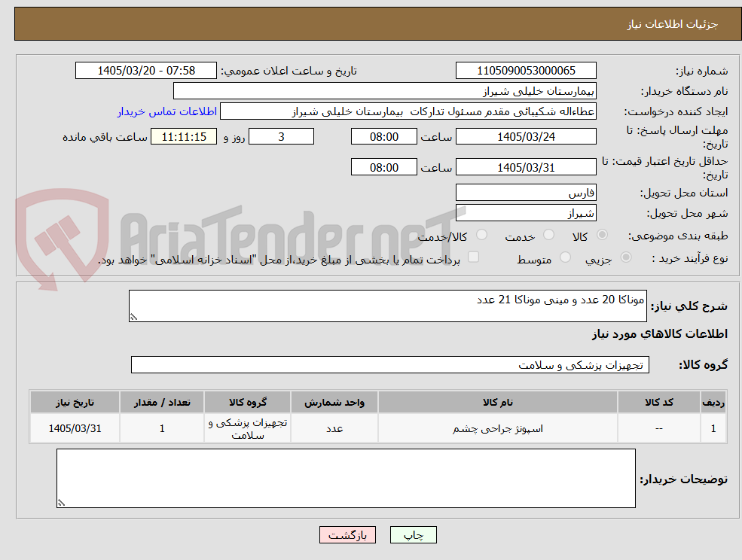Click the announcement date field 1405/03/20 - 07:58

145,71
